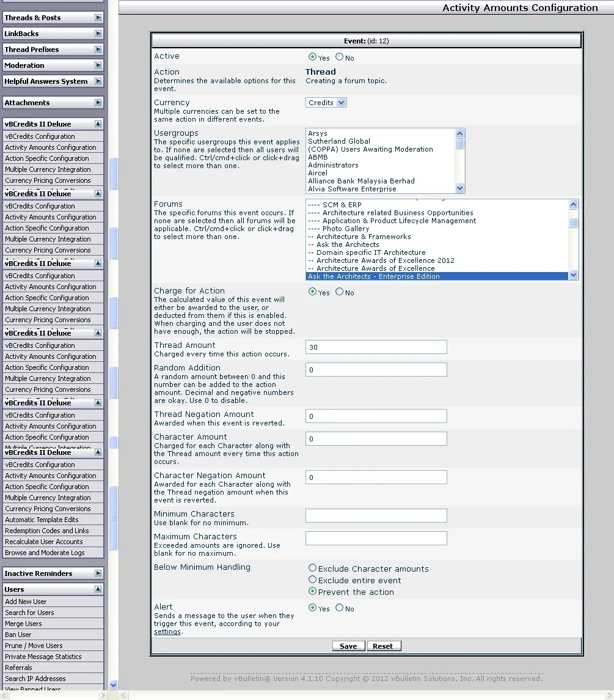This screenshot has height=700, width=614.
Task: Expand the Moderation section arrow
Action: [x=98, y=65]
